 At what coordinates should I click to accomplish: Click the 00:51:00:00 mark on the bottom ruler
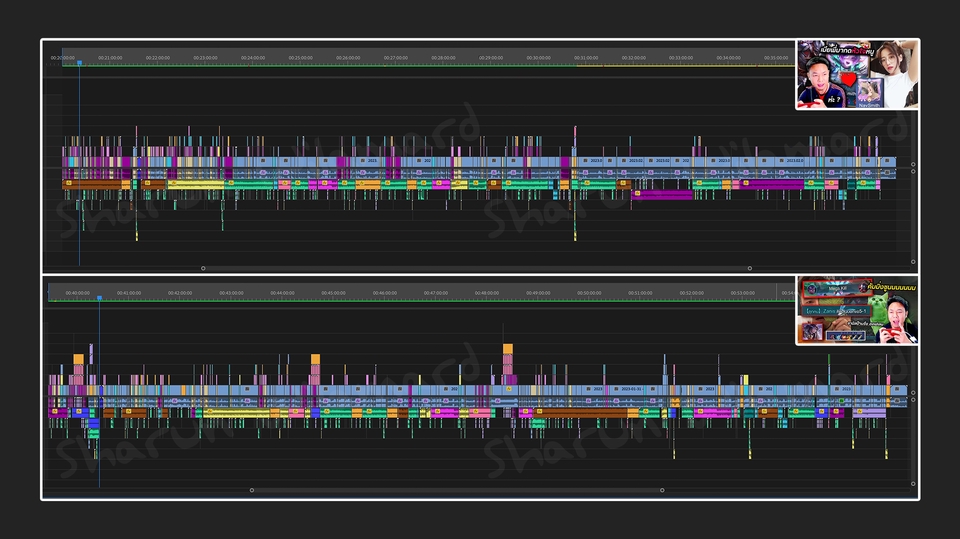640,293
